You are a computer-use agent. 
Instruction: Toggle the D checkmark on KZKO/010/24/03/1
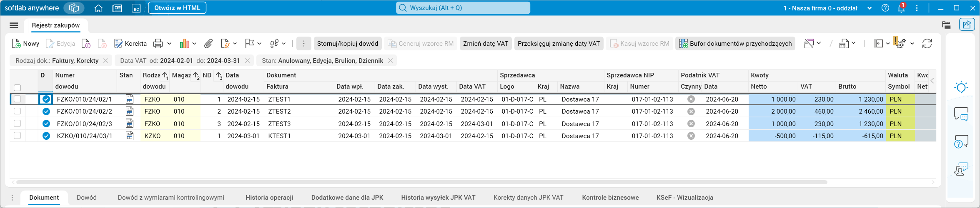pos(46,136)
